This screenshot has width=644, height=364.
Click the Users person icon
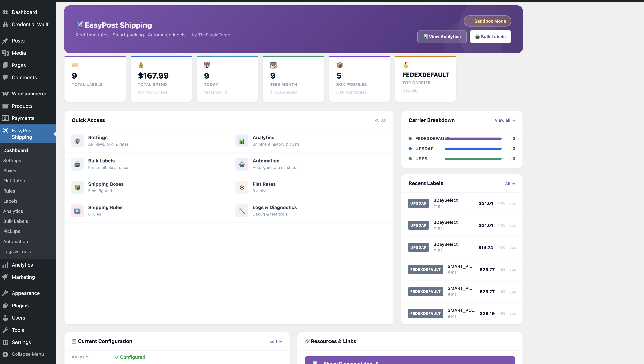coord(6,318)
